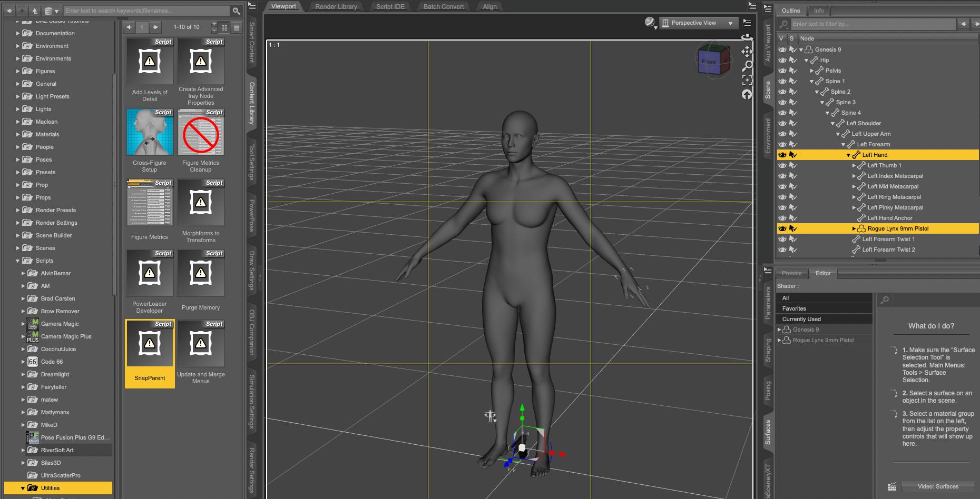Click the orbit/rotate view control icon
This screenshot has width=980, height=499.
(x=747, y=37)
